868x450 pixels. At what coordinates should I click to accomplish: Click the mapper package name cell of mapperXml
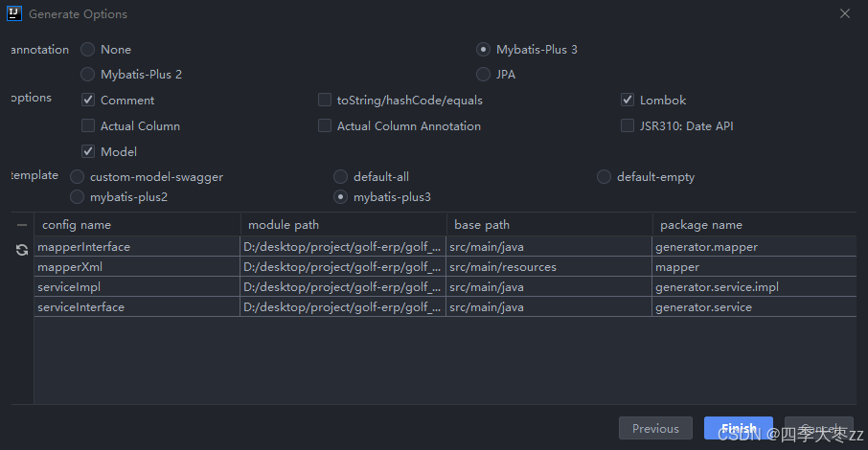[754, 267]
